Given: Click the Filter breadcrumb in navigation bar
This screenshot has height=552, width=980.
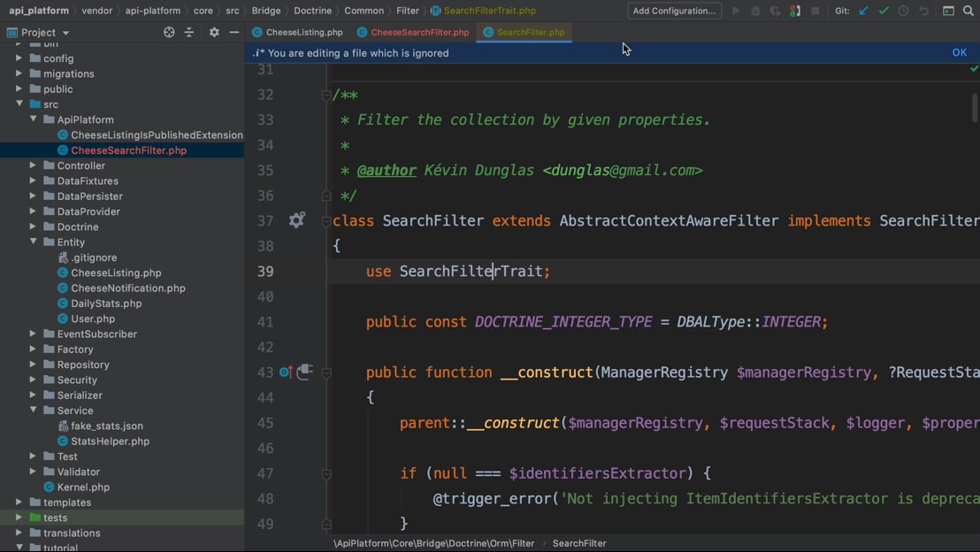Looking at the screenshot, I should (408, 11).
